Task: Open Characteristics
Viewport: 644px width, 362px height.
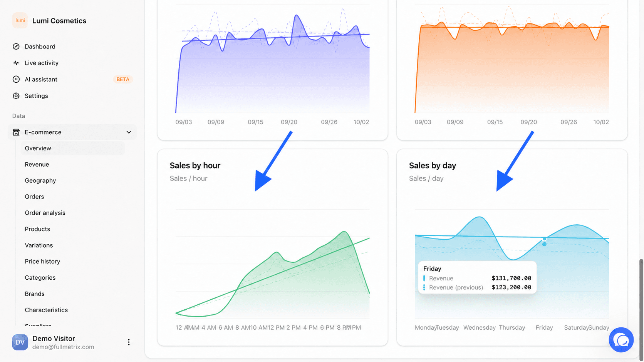Action: [x=46, y=310]
